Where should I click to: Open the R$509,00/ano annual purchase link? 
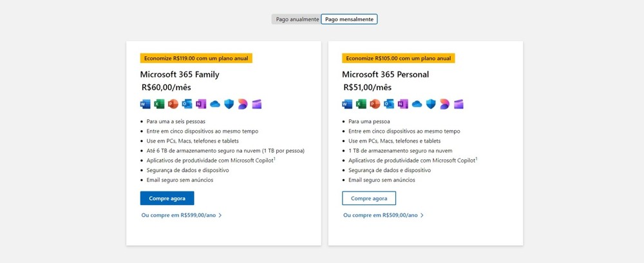(x=381, y=215)
